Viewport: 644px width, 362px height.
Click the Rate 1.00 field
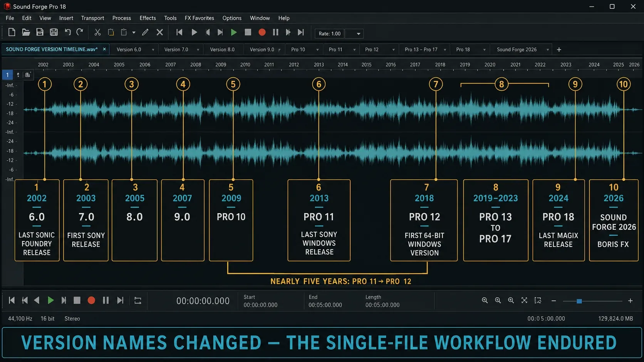point(330,34)
